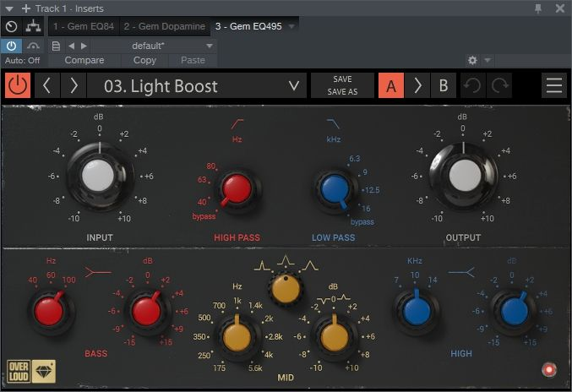This screenshot has width=572, height=392.
Task: Click the blue HIGH frequency knob
Action: (x=417, y=312)
